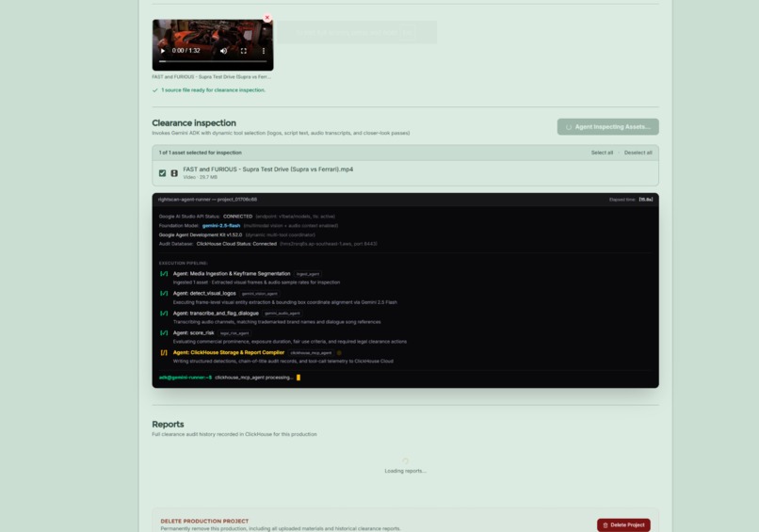Image resolution: width=759 pixels, height=532 pixels.
Task: Click 'ClickHouse Cloud Status: Connected' text
Action: tap(236, 244)
